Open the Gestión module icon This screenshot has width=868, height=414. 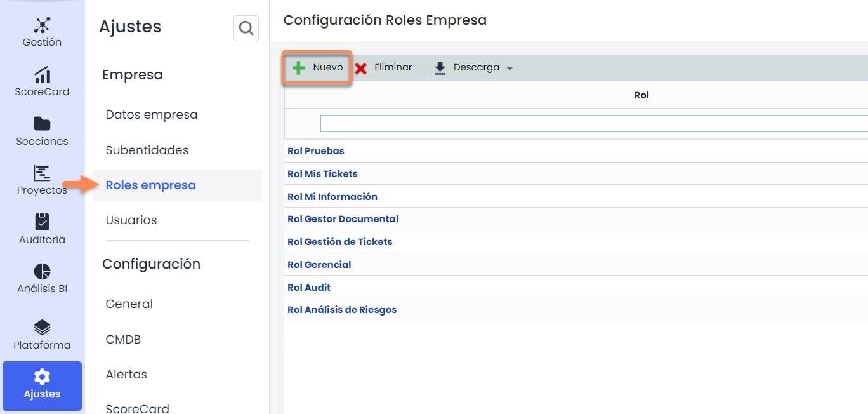pos(42,25)
